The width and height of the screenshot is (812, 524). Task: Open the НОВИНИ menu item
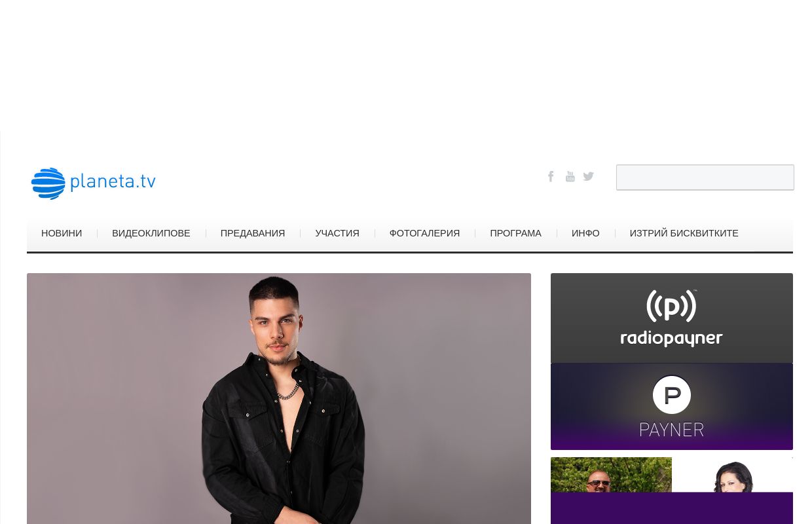[x=62, y=233]
